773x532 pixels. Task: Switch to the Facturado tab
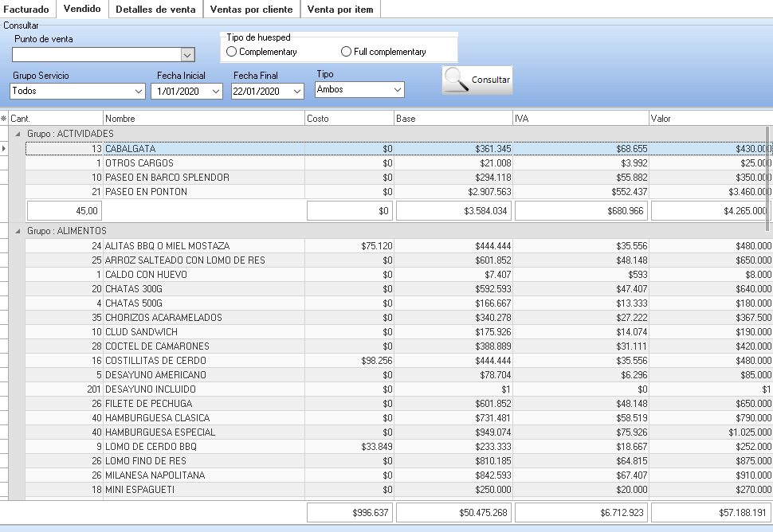pyautogui.click(x=26, y=10)
